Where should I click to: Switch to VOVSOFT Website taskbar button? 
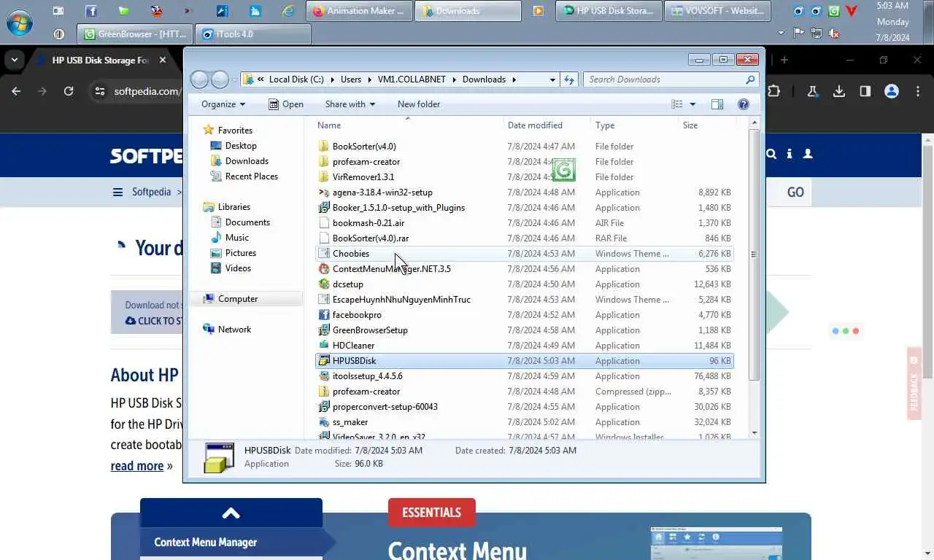coord(717,11)
